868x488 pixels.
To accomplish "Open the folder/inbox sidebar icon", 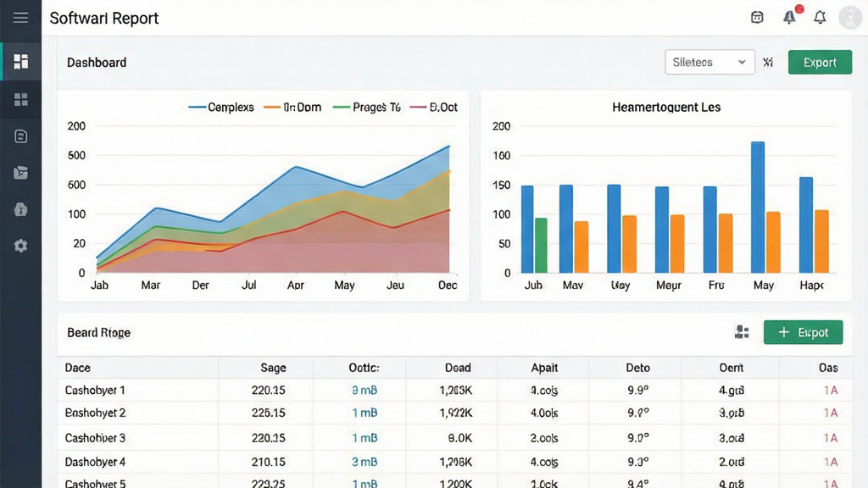I will click(x=21, y=173).
